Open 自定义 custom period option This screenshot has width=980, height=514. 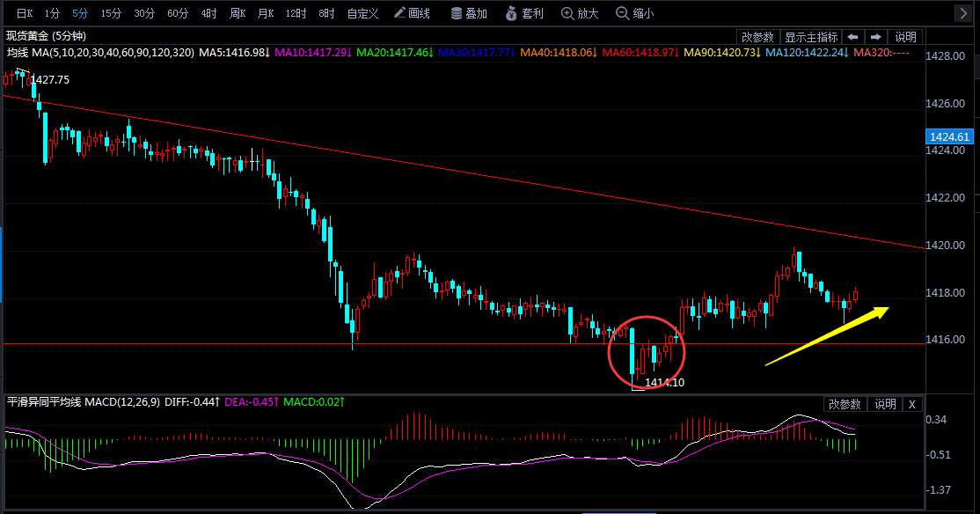point(363,13)
